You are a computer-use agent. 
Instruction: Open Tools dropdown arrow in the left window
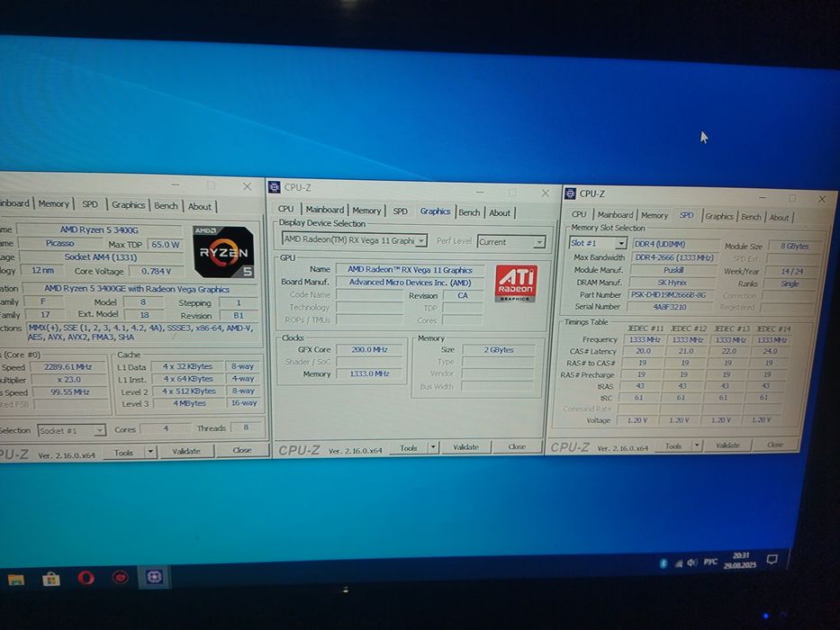150,452
